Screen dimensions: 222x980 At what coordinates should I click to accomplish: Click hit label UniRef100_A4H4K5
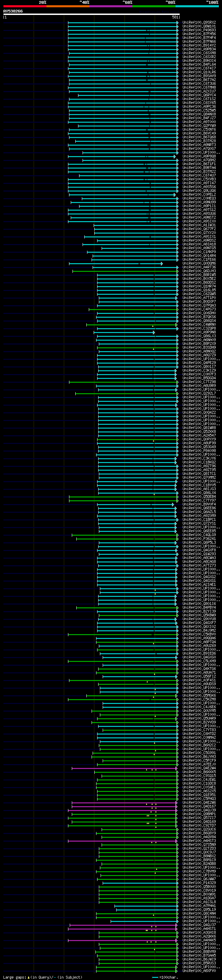(x=199, y=940)
